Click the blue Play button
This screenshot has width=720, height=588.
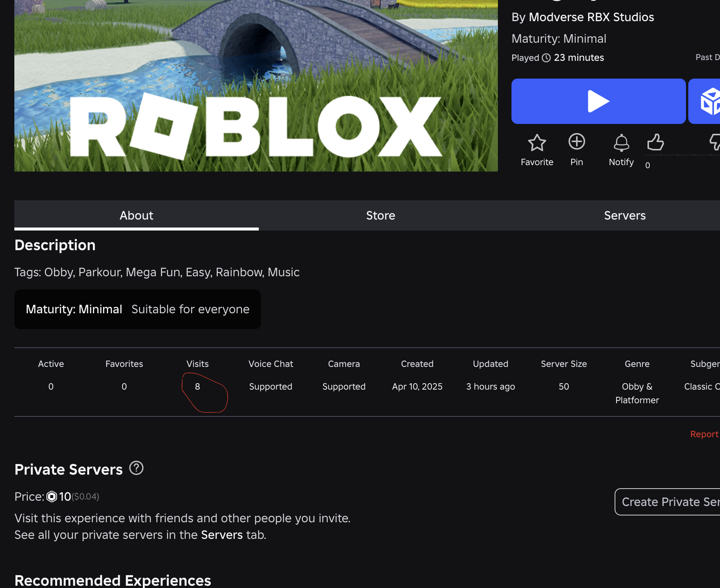(x=598, y=101)
